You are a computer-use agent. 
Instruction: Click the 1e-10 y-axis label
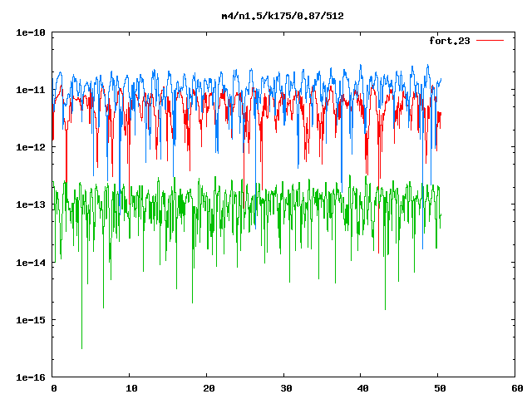point(31,32)
